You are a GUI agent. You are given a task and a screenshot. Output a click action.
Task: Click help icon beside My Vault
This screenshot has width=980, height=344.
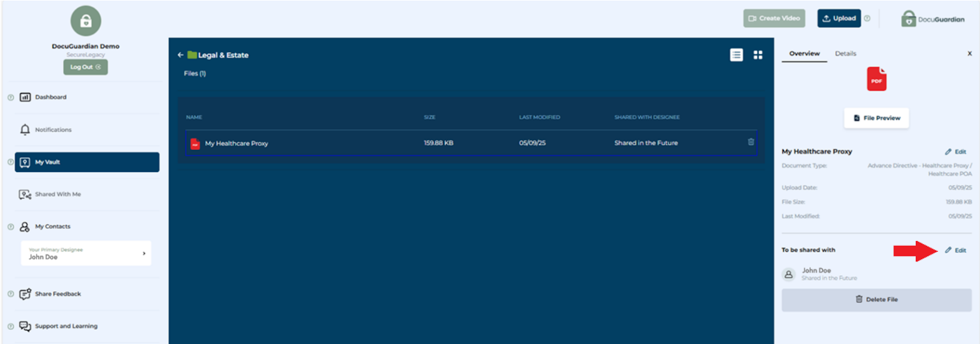(x=10, y=162)
